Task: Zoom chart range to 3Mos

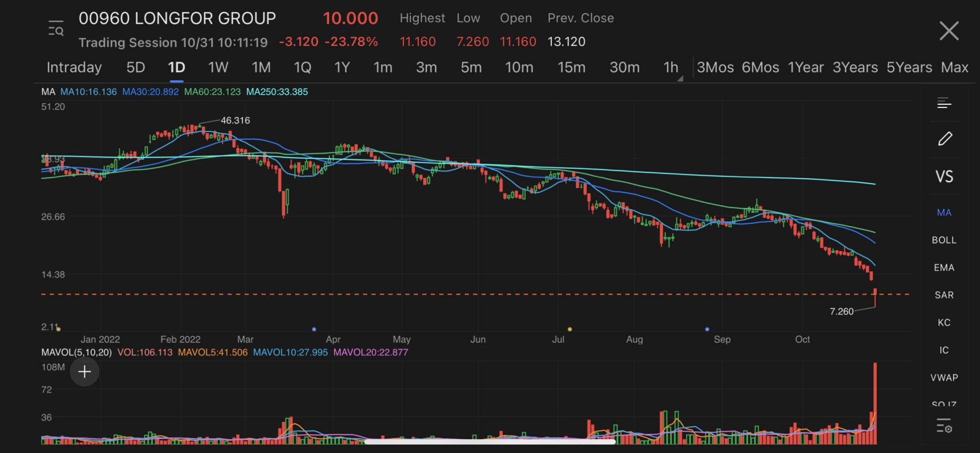Action: click(x=715, y=67)
